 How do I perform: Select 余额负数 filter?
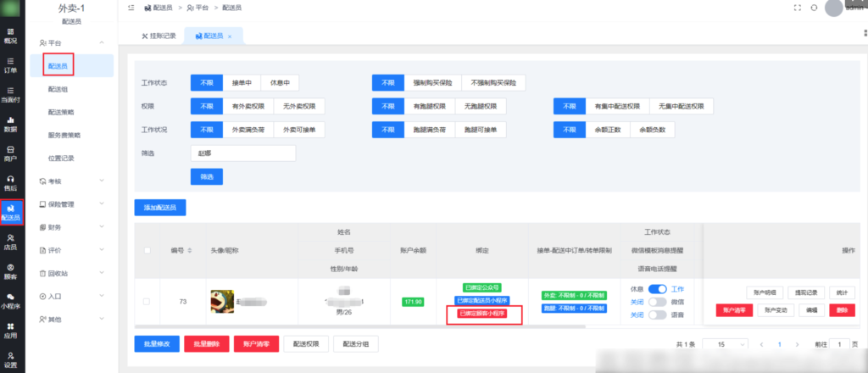click(x=653, y=130)
